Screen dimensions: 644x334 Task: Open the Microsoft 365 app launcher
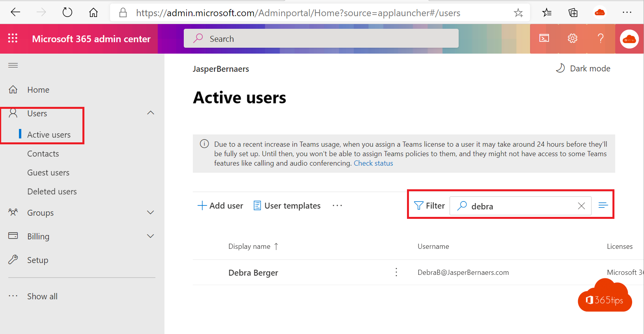(13, 38)
